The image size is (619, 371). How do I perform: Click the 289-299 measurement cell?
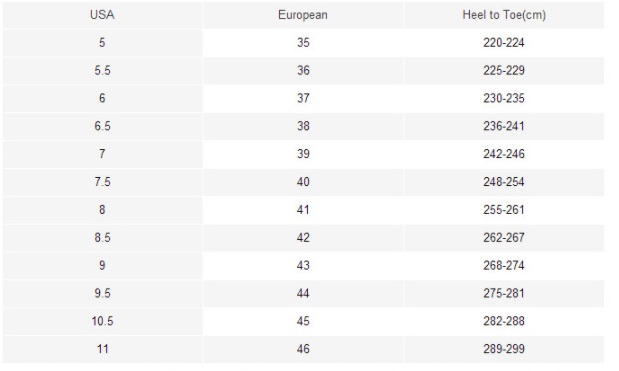(504, 349)
